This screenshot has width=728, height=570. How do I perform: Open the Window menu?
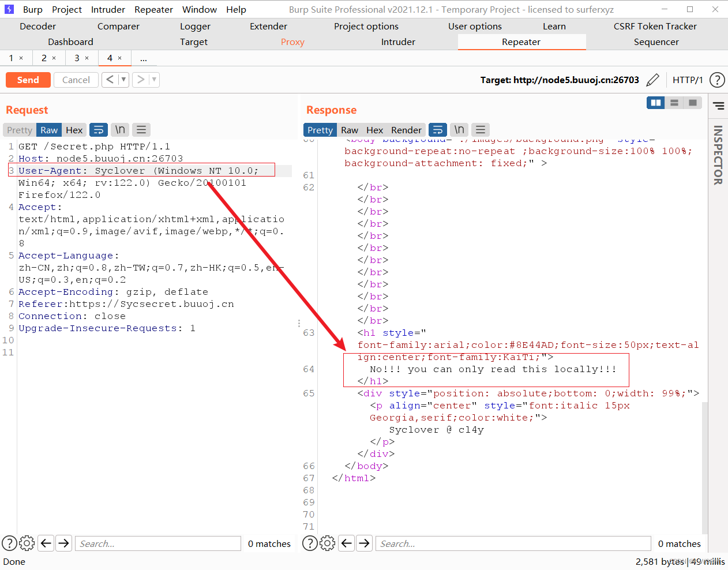pos(200,9)
